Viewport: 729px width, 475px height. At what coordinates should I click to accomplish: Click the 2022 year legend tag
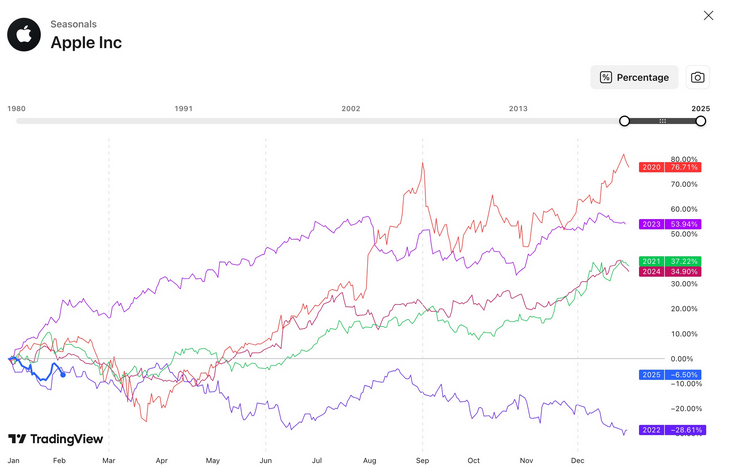(x=651, y=429)
